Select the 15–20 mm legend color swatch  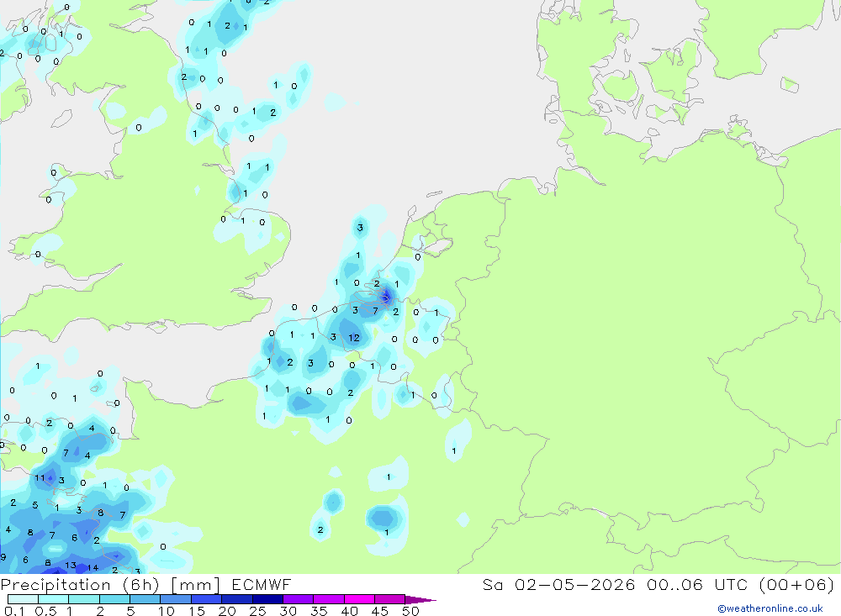tap(207, 599)
